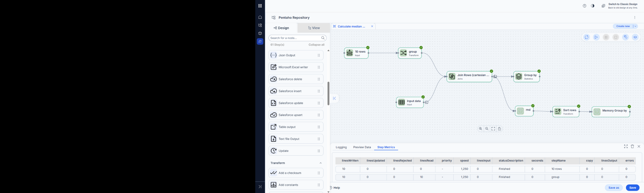Click Collapse all link
Viewport: 644px width, 193px height.
point(316,45)
